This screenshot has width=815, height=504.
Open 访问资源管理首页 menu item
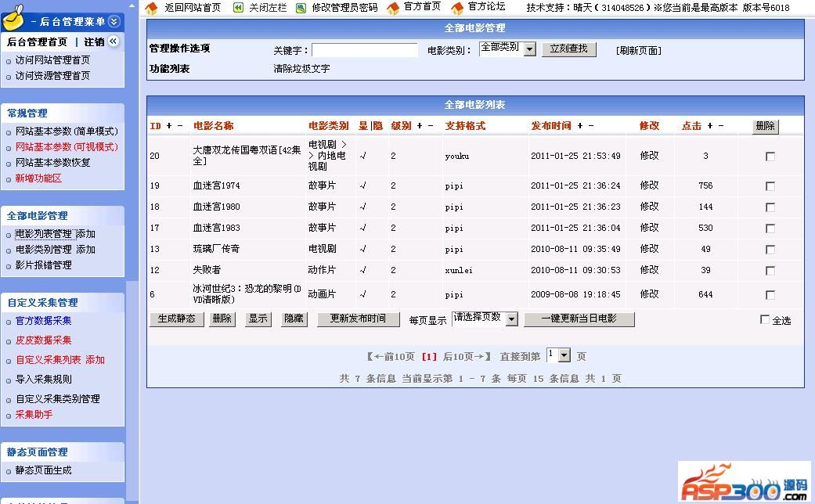[x=52, y=76]
